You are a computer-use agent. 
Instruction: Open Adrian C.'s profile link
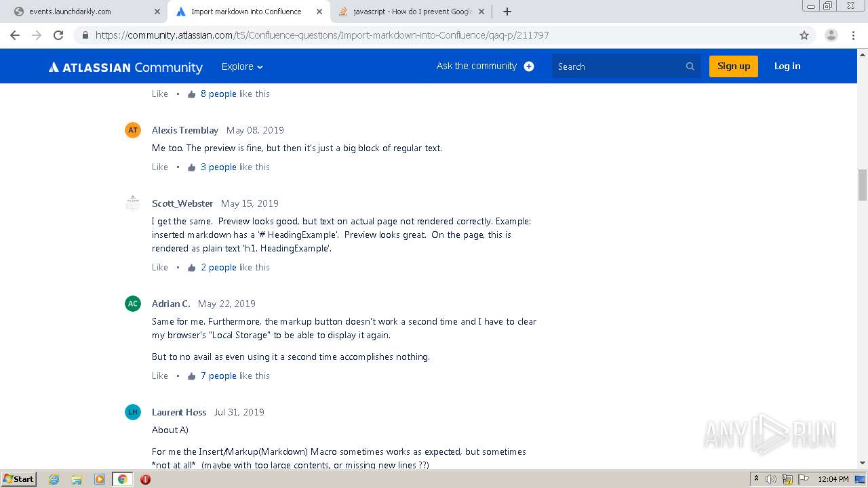[x=171, y=304]
